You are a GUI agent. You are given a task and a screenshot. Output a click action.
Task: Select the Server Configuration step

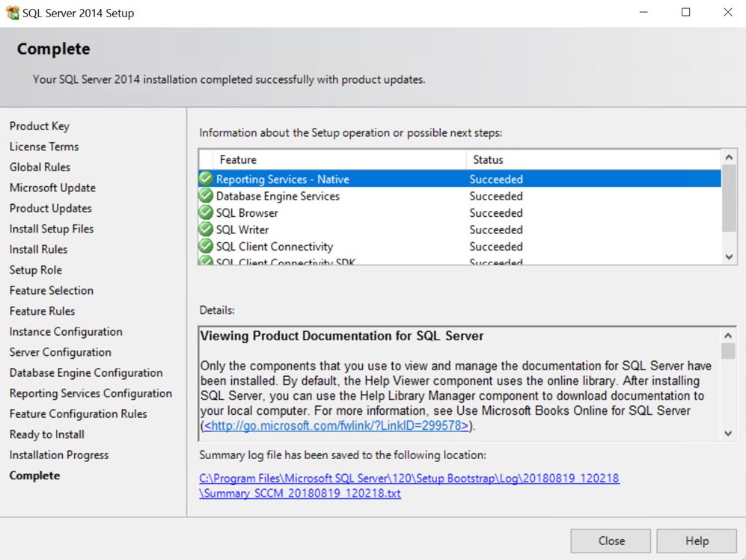click(x=61, y=352)
